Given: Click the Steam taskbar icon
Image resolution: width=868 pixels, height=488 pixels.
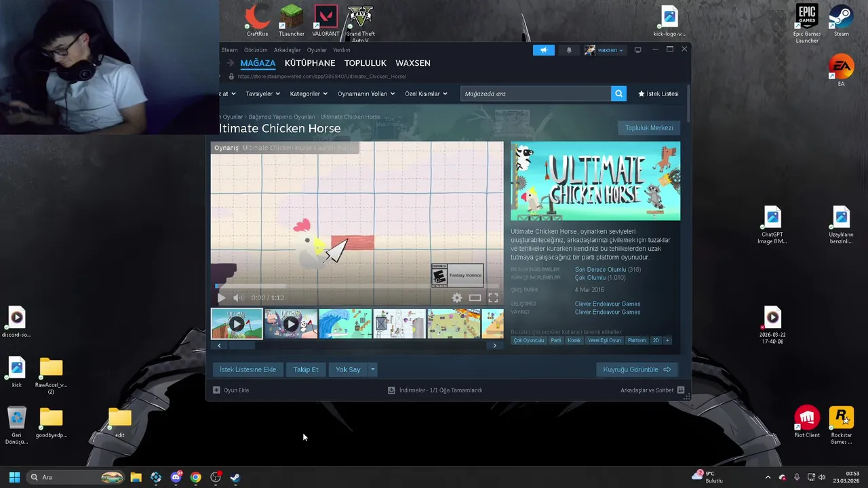Looking at the screenshot, I should [235, 477].
